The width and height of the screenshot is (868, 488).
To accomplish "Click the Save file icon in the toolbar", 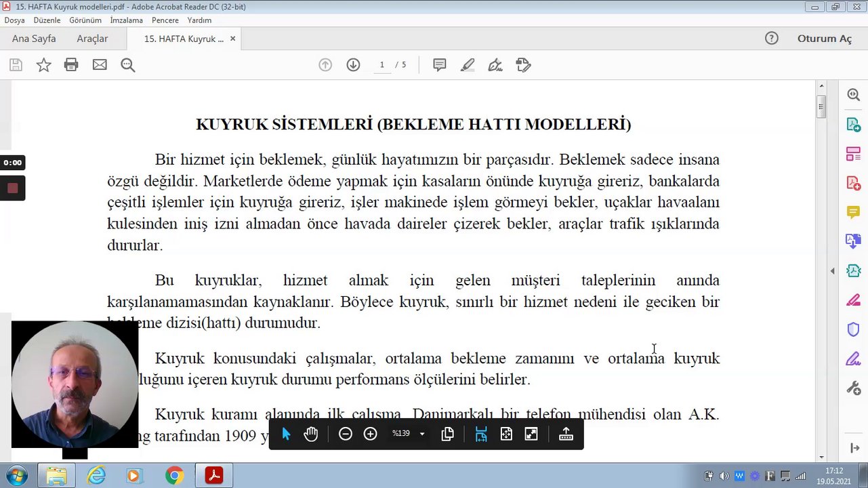I will [16, 65].
